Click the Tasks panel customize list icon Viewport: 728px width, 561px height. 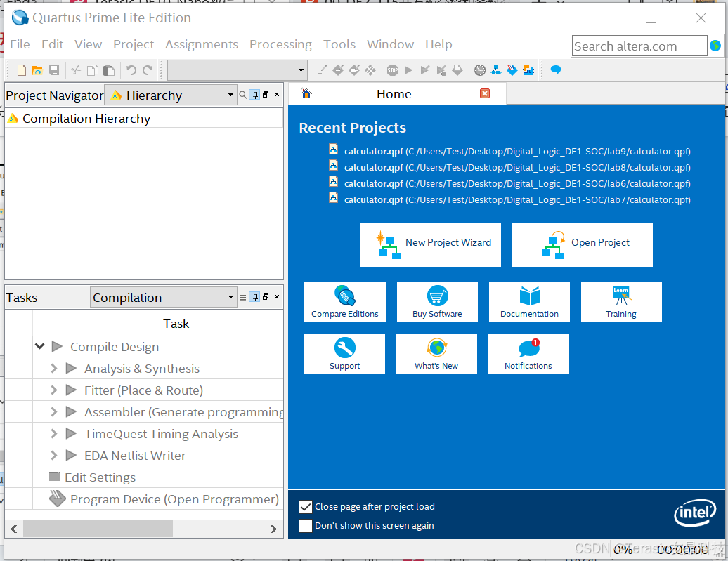click(x=243, y=298)
